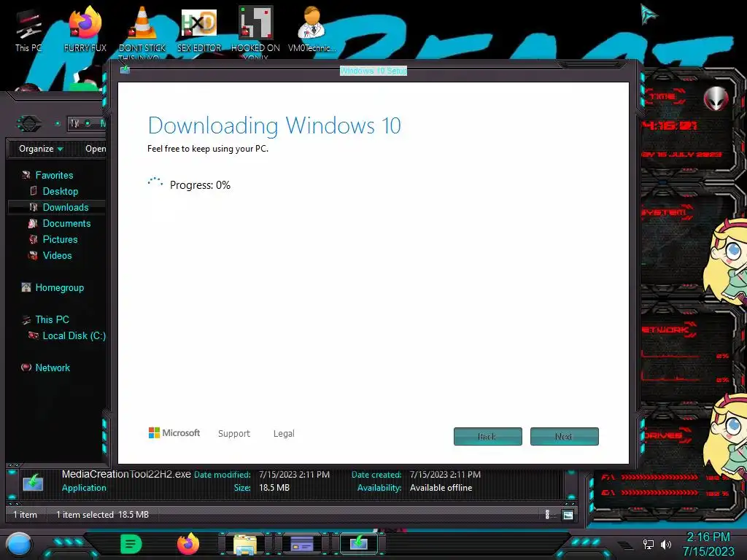This screenshot has width=747, height=560.
Task: Click the TIME widget header on sidebar
Action: (665, 96)
